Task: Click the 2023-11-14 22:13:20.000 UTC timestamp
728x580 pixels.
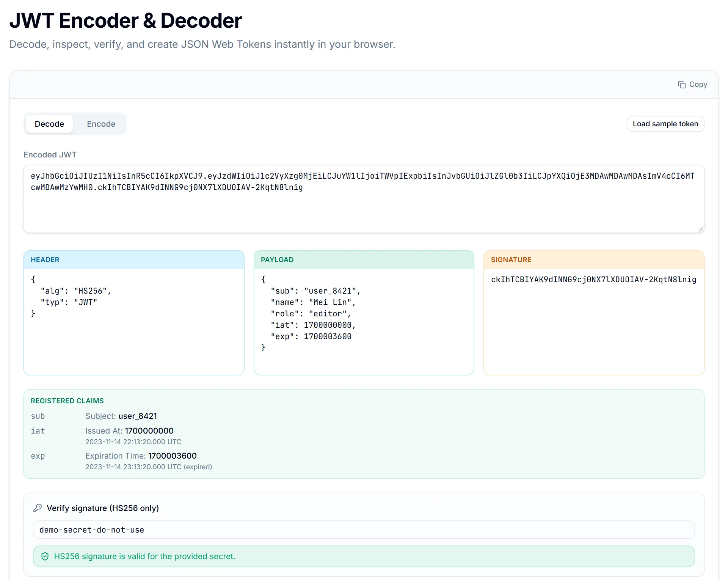Action: point(133,442)
